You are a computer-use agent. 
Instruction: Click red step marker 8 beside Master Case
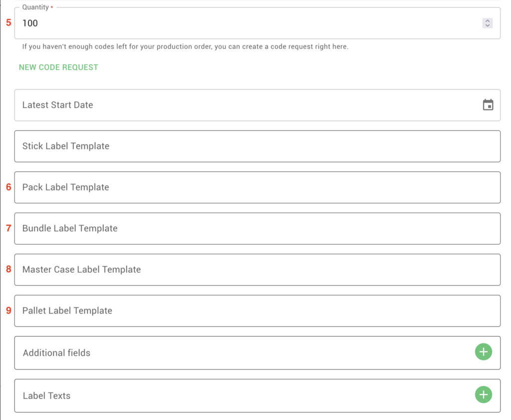coord(8,269)
